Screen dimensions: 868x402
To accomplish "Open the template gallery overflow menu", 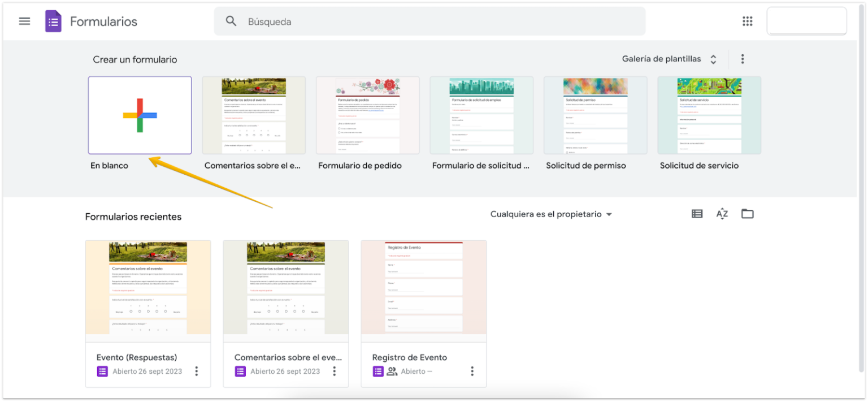I will point(742,58).
